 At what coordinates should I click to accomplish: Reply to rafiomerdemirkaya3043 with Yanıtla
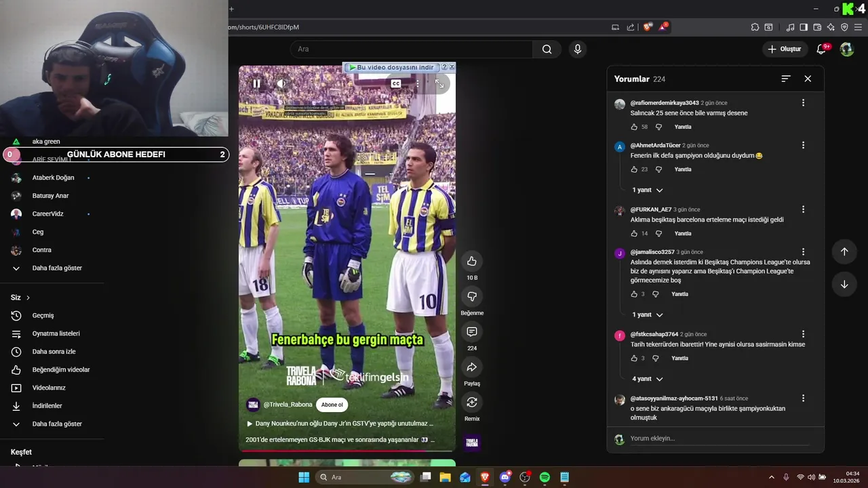[683, 127]
